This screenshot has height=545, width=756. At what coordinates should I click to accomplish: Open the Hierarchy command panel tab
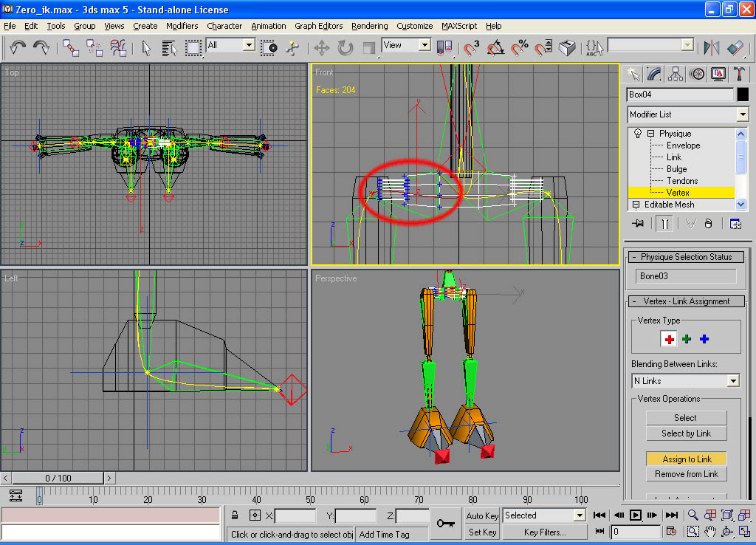click(x=675, y=74)
